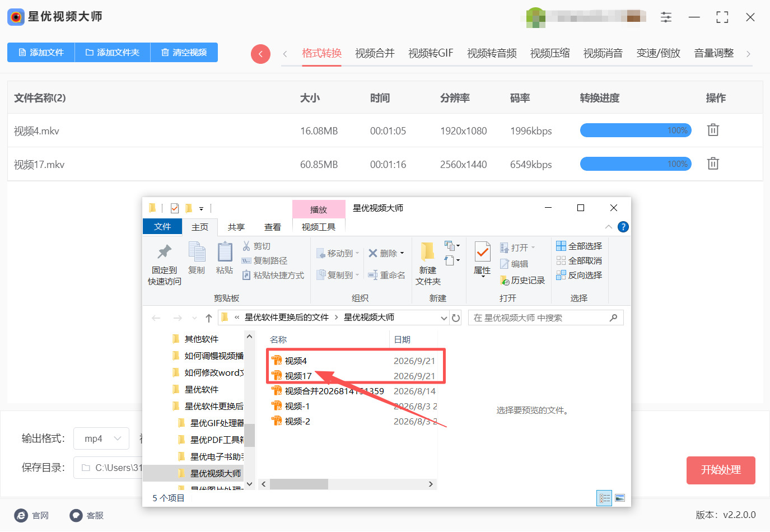Click the 添加文件 button
The width and height of the screenshot is (770, 532).
pos(41,52)
